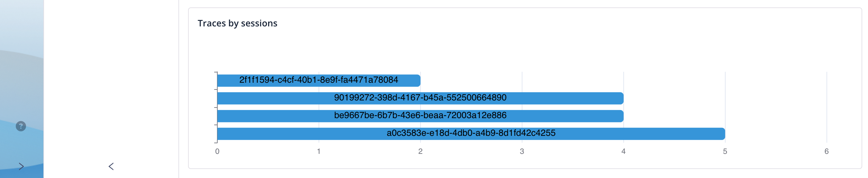Click the be9667be-6b7b-43e6 session bar
This screenshot has height=178, width=868.
420,116
